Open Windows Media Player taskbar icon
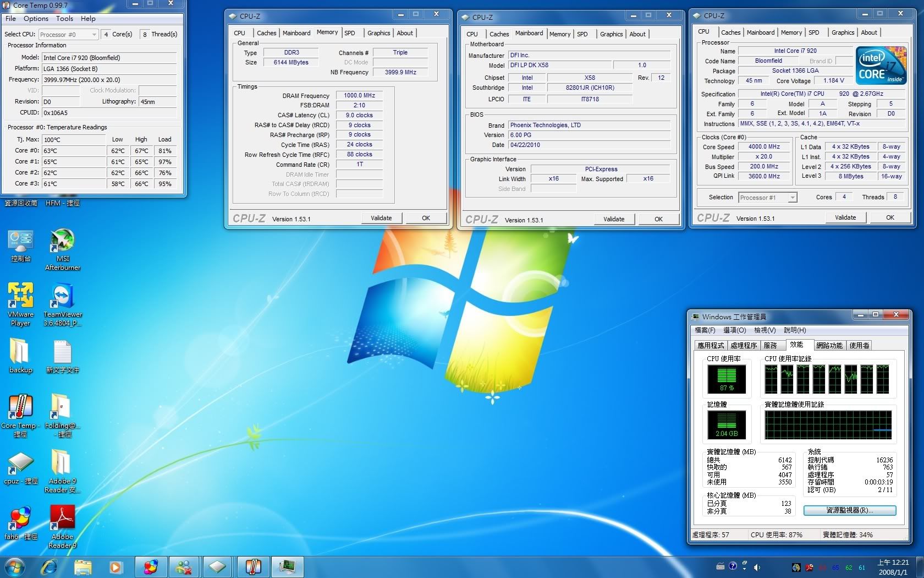The image size is (924, 578). click(116, 566)
